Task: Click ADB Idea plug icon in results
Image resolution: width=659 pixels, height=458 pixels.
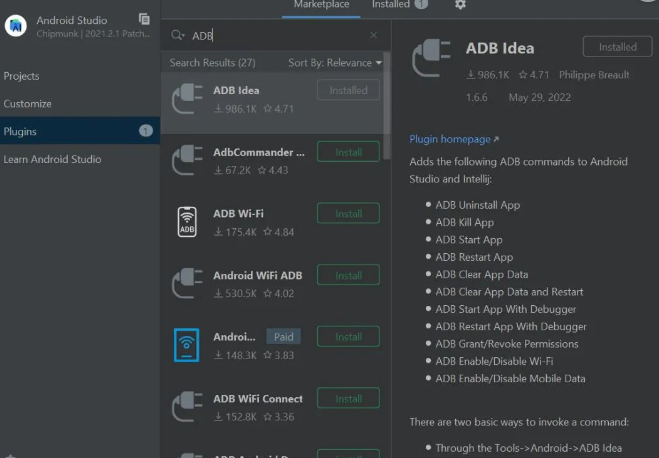Action: [187, 99]
